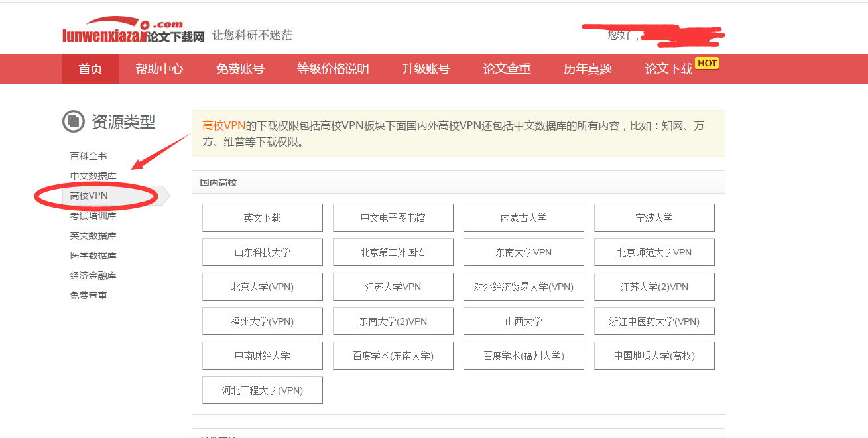
Task: Select 百科全书 in the resource sidebar
Action: pos(89,156)
